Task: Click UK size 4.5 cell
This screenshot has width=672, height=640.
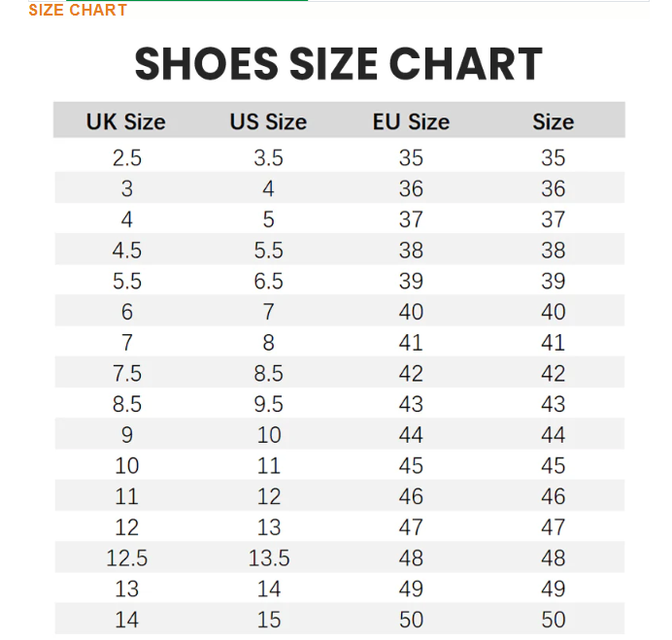Action: pos(126,251)
